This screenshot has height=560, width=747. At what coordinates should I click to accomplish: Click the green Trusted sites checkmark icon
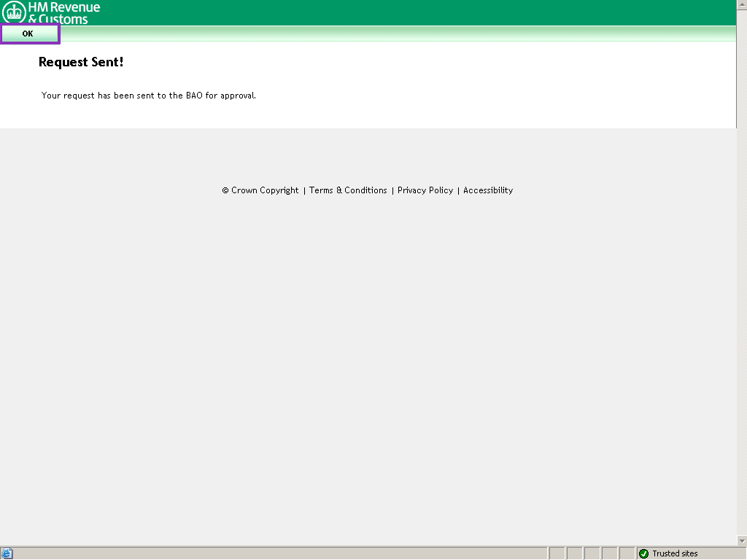pos(643,553)
